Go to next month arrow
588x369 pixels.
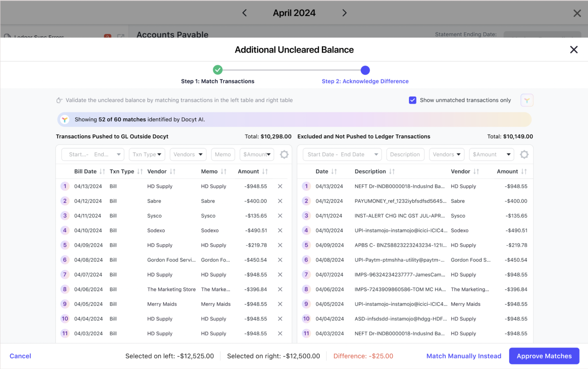coord(344,13)
